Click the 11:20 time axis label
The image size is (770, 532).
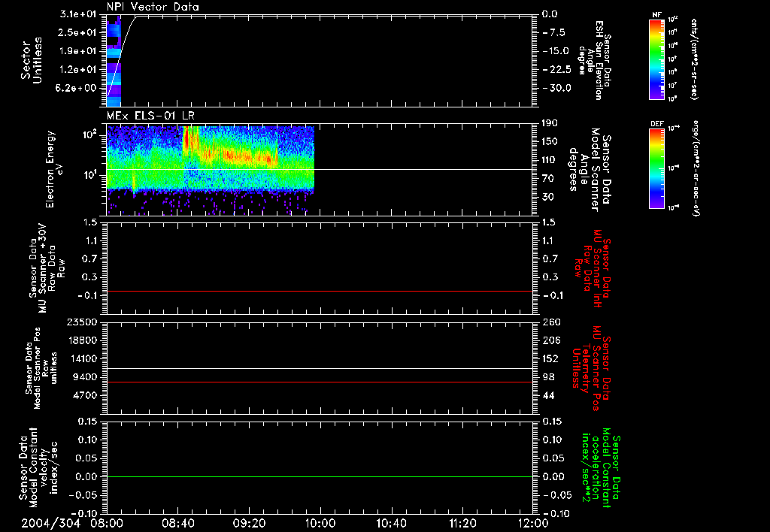462,523
